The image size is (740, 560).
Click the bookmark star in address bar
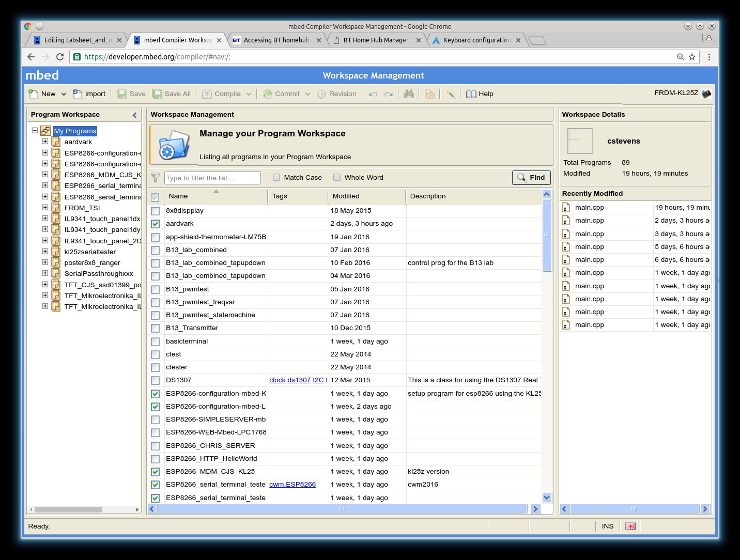[692, 57]
